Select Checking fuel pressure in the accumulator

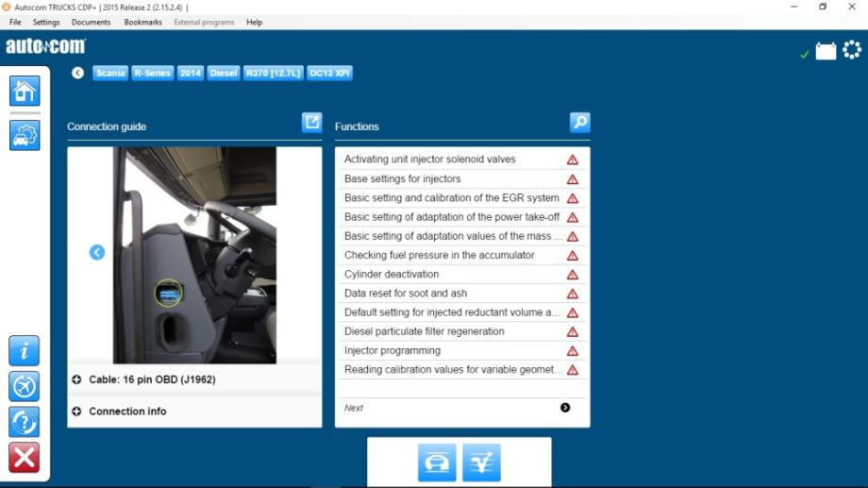(x=462, y=256)
